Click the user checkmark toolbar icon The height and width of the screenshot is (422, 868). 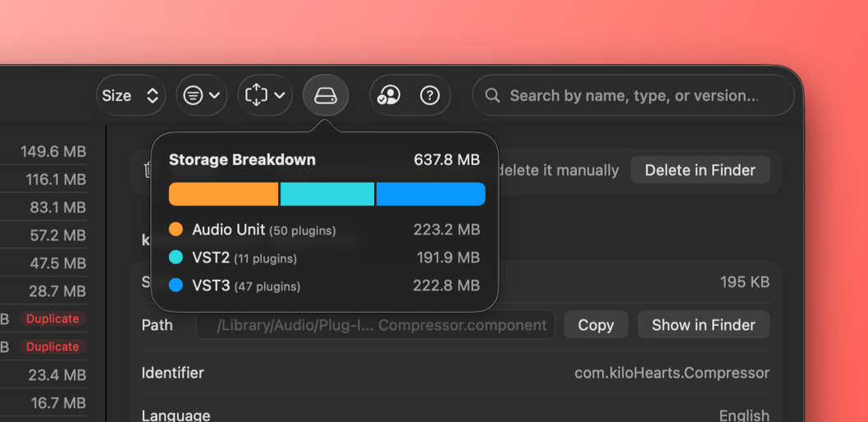coord(388,95)
